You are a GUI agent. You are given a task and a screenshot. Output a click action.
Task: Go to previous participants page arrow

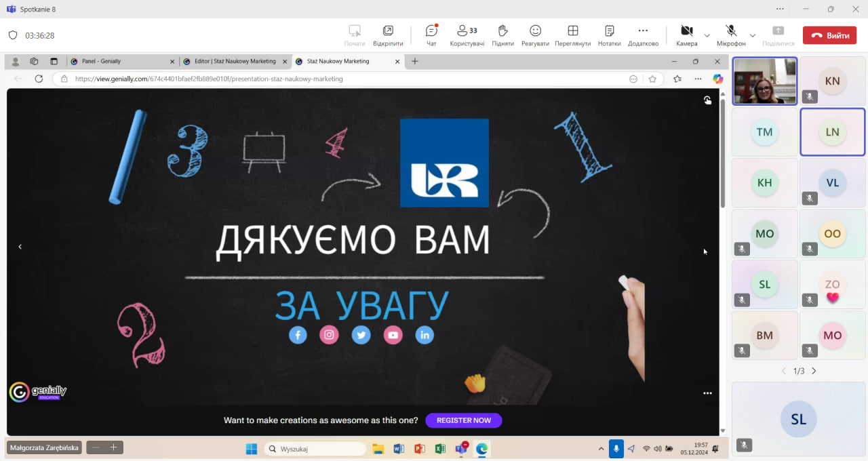point(784,371)
